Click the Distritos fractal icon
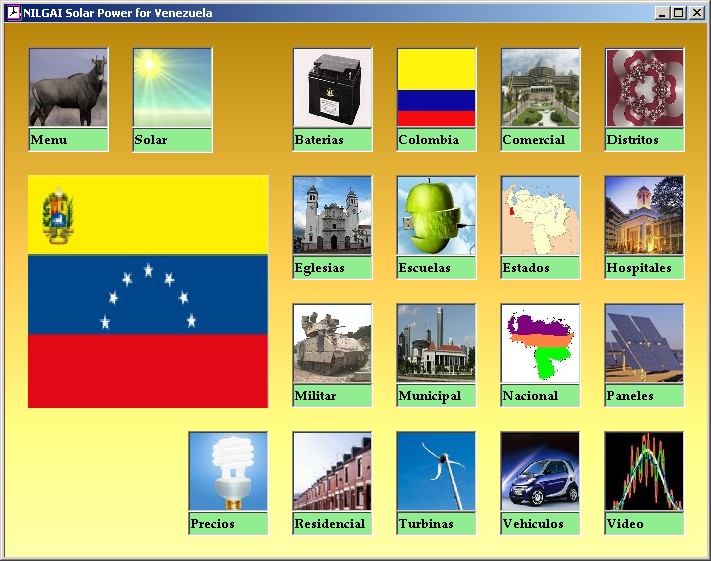711x561 pixels. pyautogui.click(x=644, y=87)
